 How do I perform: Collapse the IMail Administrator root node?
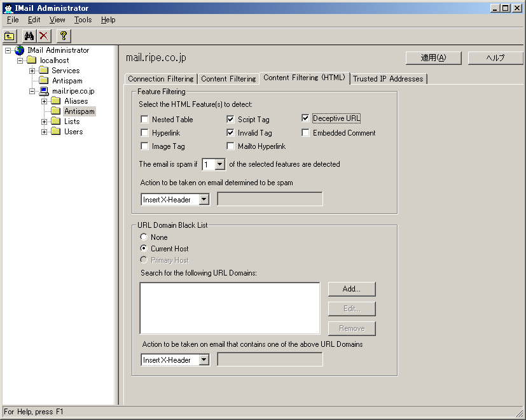click(x=8, y=50)
